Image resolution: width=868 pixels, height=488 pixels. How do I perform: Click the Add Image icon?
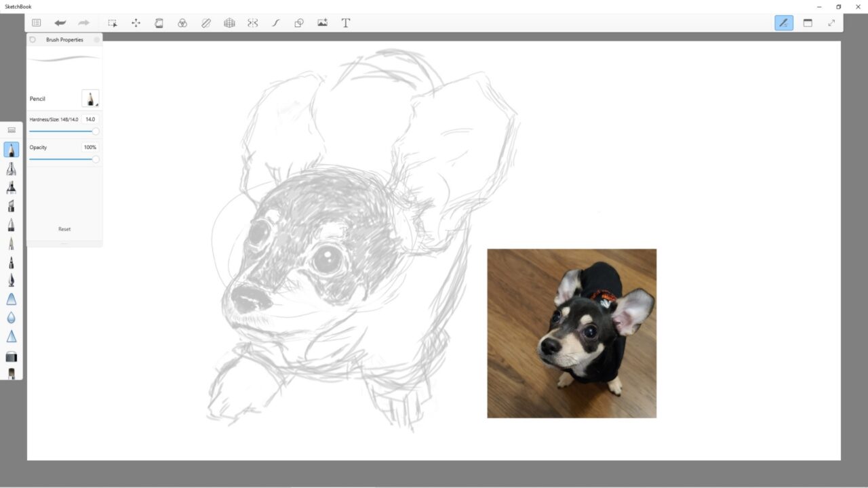pos(322,22)
